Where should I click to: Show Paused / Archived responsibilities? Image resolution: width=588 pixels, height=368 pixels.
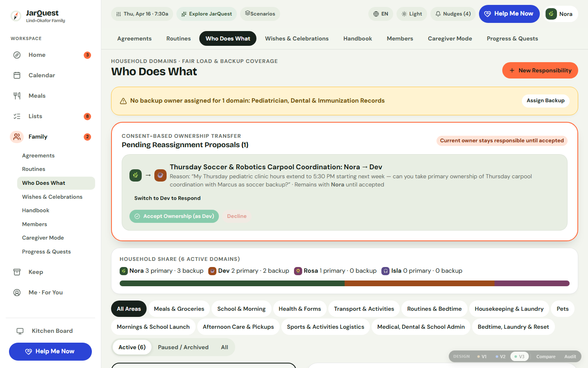tap(183, 347)
